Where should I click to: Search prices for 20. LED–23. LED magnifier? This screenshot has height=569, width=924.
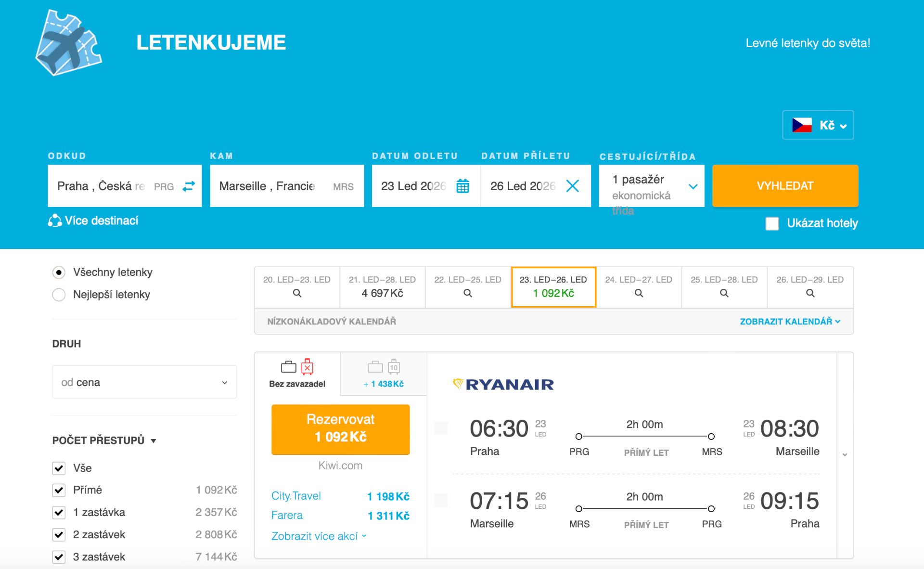297,293
